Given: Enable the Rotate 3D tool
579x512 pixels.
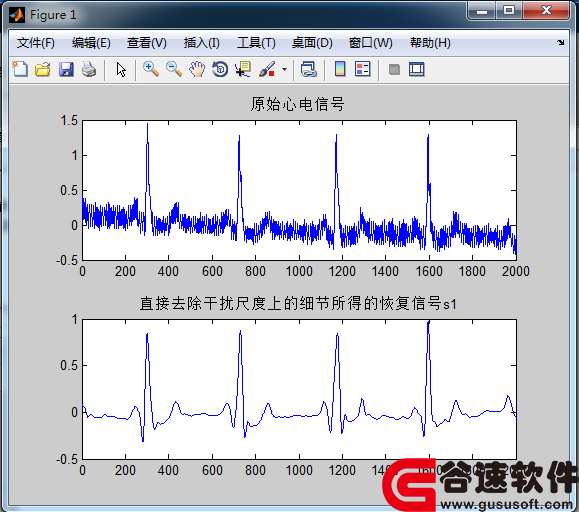Looking at the screenshot, I should point(220,69).
